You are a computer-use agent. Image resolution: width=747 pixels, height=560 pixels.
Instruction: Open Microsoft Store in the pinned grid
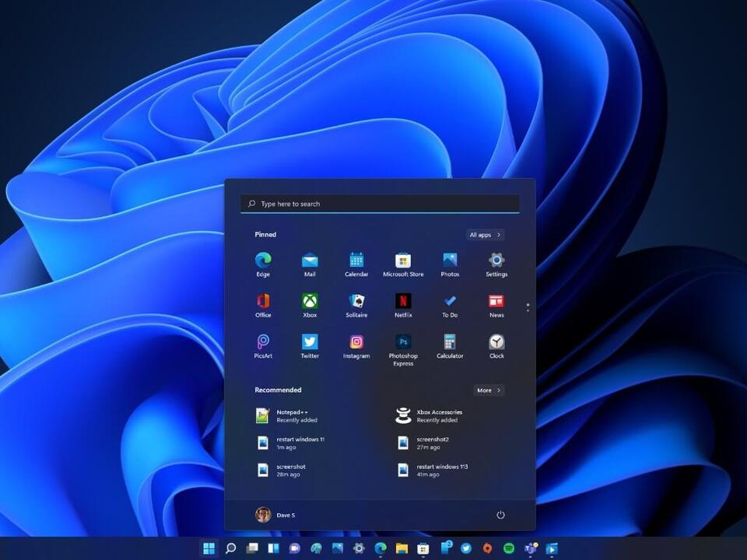pos(403,264)
